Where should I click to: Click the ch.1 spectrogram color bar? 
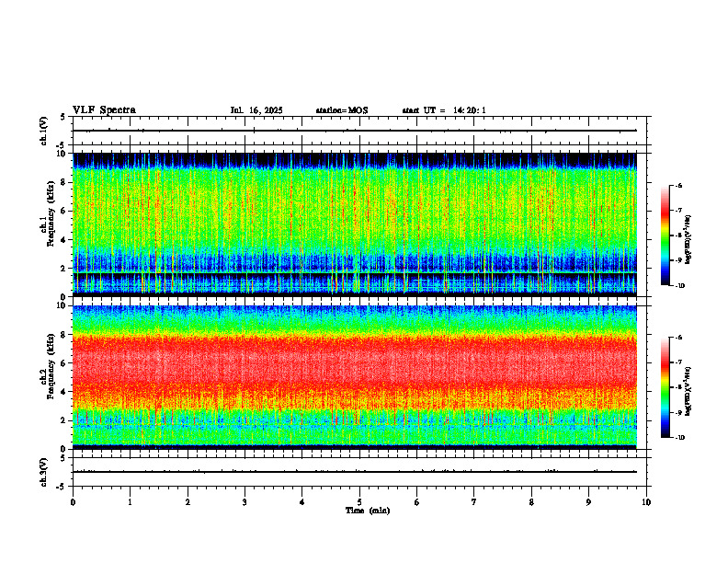(665, 236)
